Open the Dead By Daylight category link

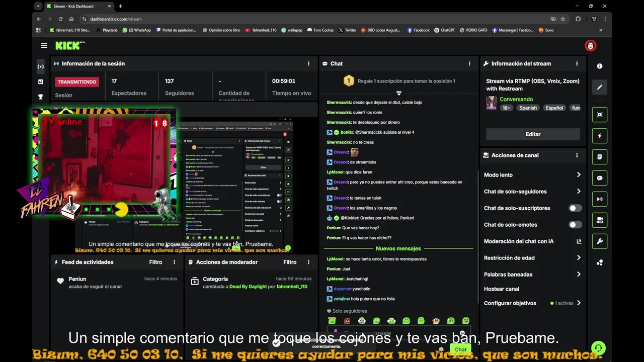pyautogui.click(x=248, y=287)
